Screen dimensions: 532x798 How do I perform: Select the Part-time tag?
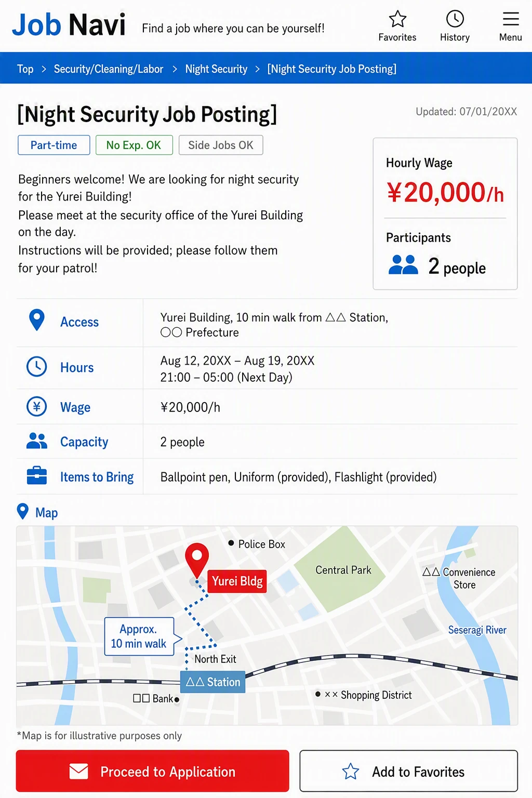(x=54, y=145)
